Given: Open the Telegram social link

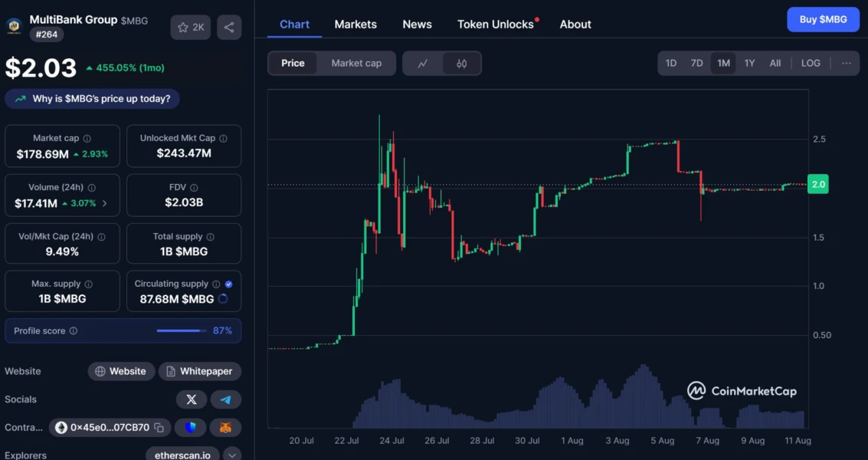Looking at the screenshot, I should pos(225,399).
